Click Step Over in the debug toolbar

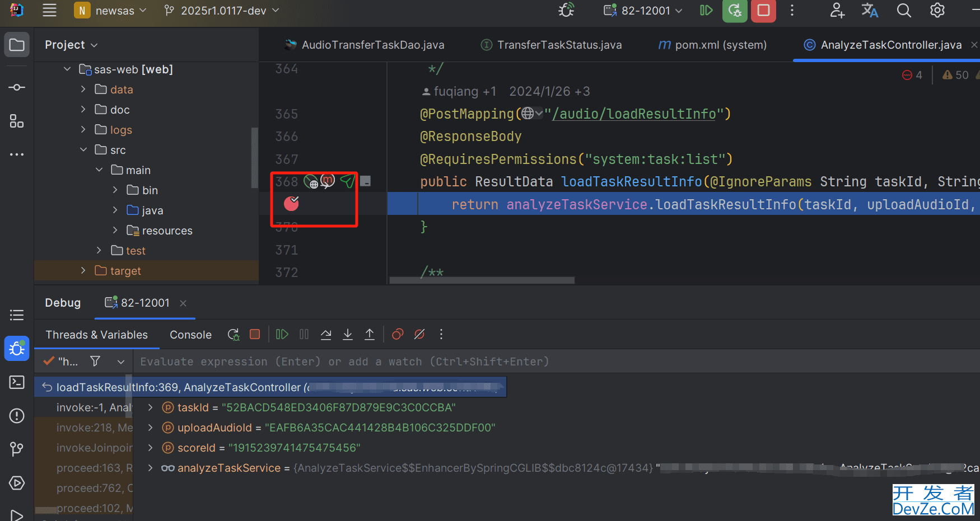[326, 335]
